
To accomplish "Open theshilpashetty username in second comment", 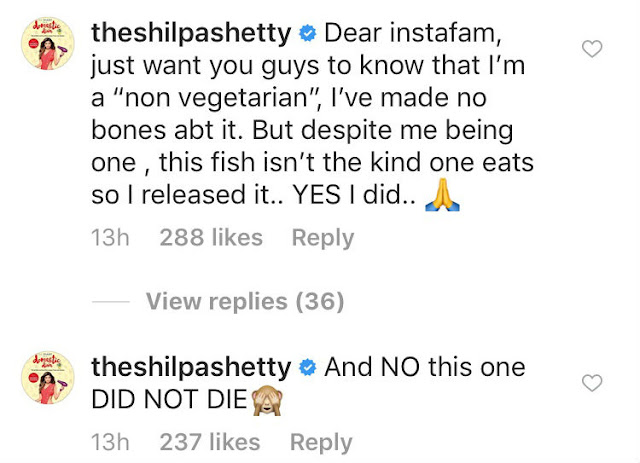I will (x=190, y=367).
